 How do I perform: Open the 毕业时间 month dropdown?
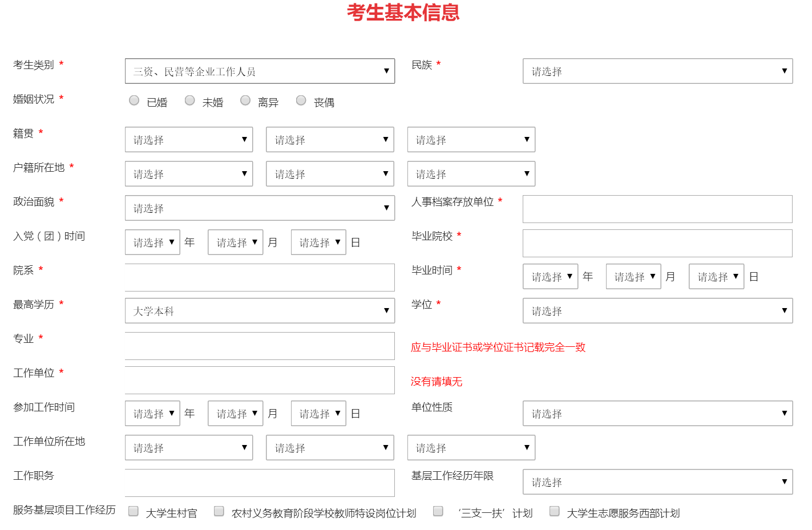(x=633, y=277)
